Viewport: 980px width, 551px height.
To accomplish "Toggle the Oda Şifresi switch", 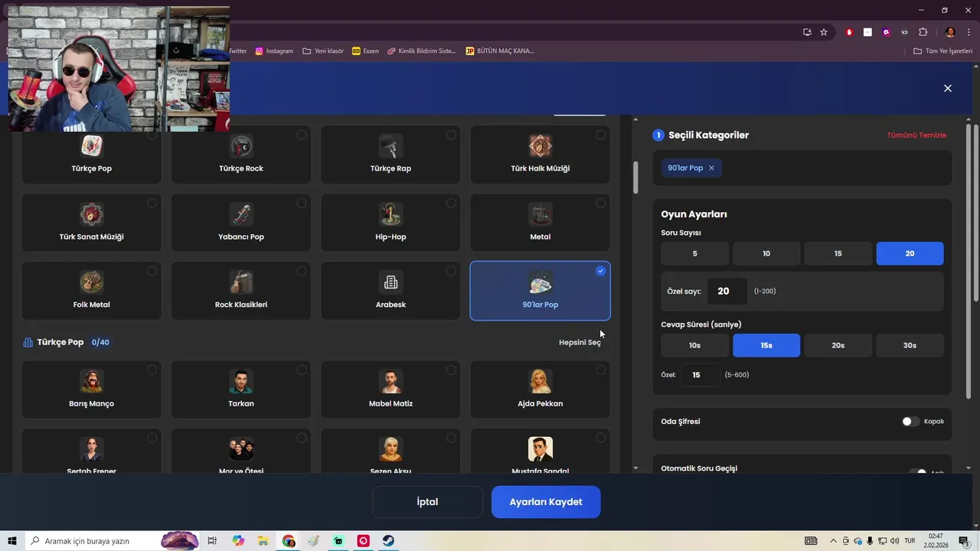I will coord(910,422).
